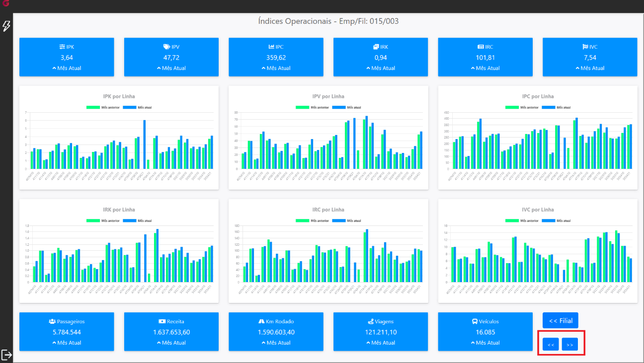Toggle Mês atual legend in IPK chart
Screen dimensions: 644x363
pos(137,107)
